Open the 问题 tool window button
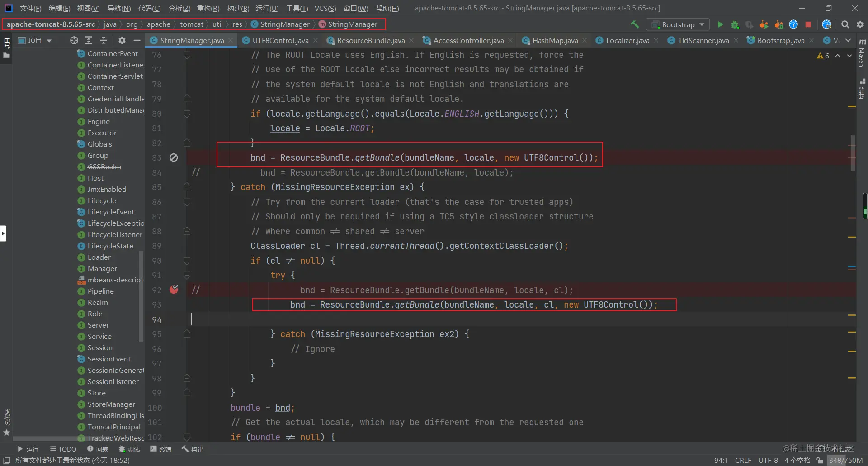 click(98, 449)
